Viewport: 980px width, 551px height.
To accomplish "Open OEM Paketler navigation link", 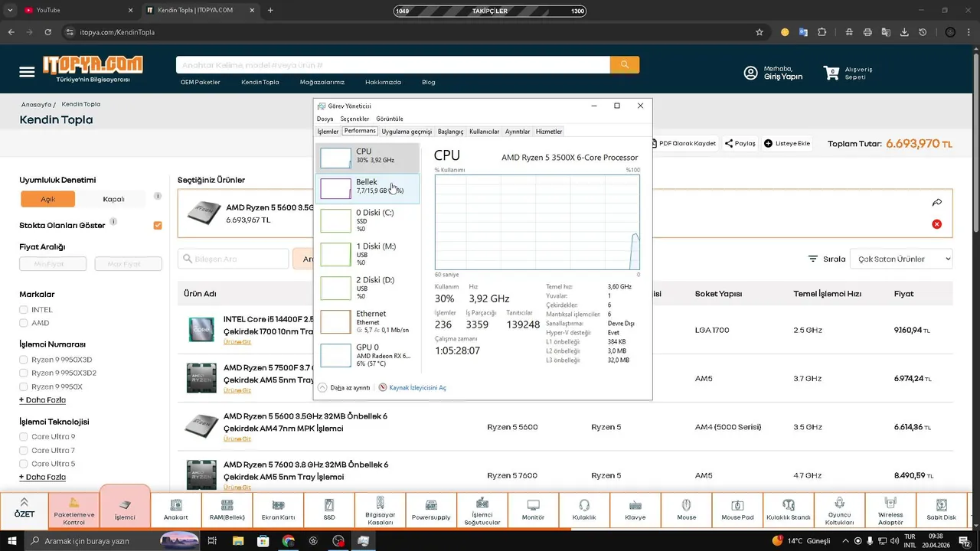I will pos(200,82).
